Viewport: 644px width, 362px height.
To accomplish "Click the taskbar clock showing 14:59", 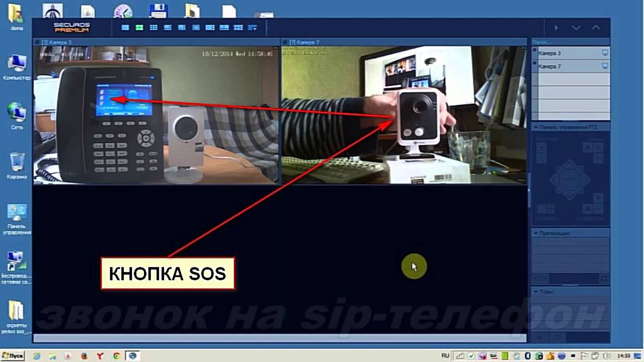I will (624, 356).
